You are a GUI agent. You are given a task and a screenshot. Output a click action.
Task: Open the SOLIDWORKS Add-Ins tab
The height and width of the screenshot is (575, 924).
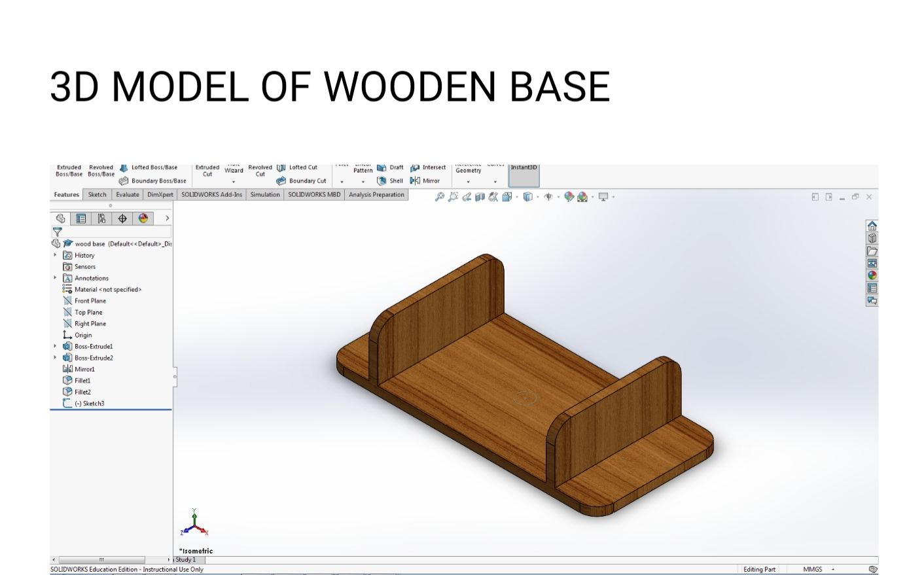[211, 194]
